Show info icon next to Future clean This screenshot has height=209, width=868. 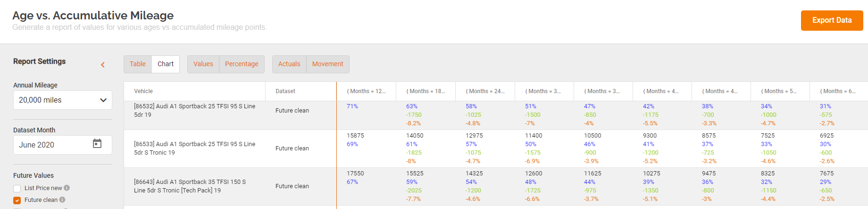(62, 200)
